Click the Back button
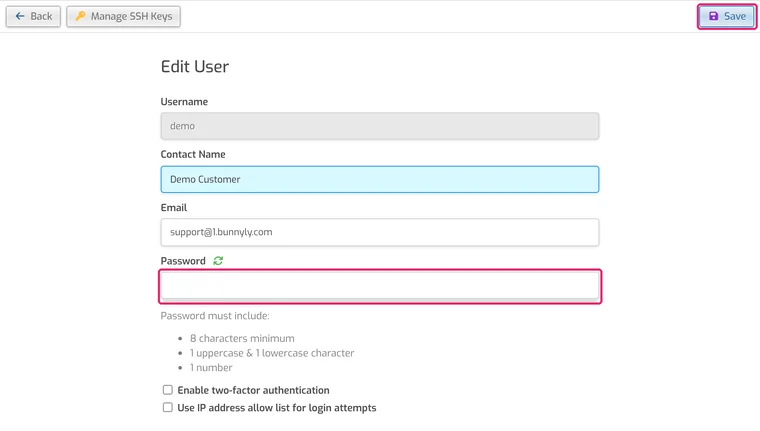This screenshot has height=431, width=760. pyautogui.click(x=33, y=16)
